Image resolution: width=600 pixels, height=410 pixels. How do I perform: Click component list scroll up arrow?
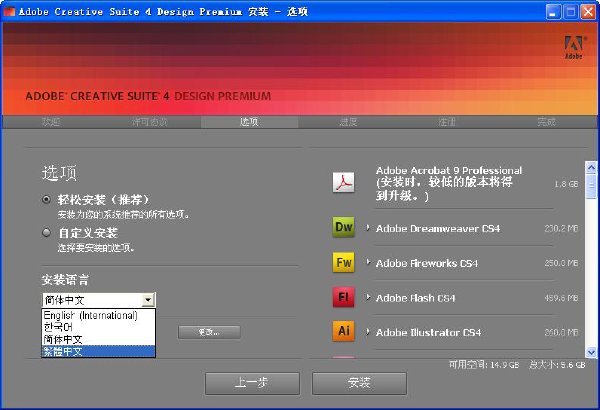591,167
